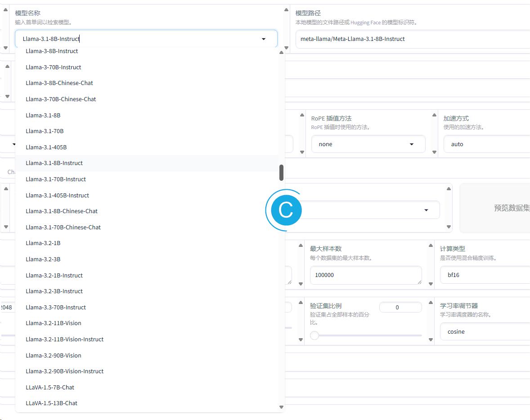Click the 验证集比例 slider handle
Screen dimensions: 530x420
[x=314, y=335]
